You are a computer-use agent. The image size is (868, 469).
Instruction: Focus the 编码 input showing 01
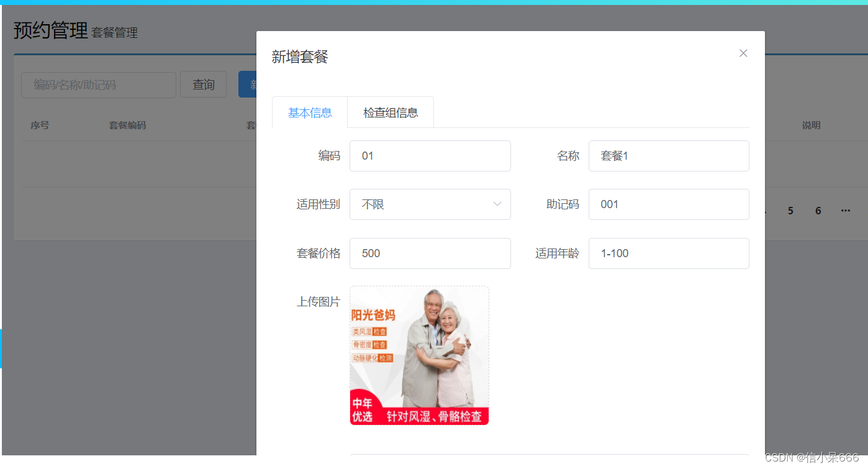pos(430,155)
